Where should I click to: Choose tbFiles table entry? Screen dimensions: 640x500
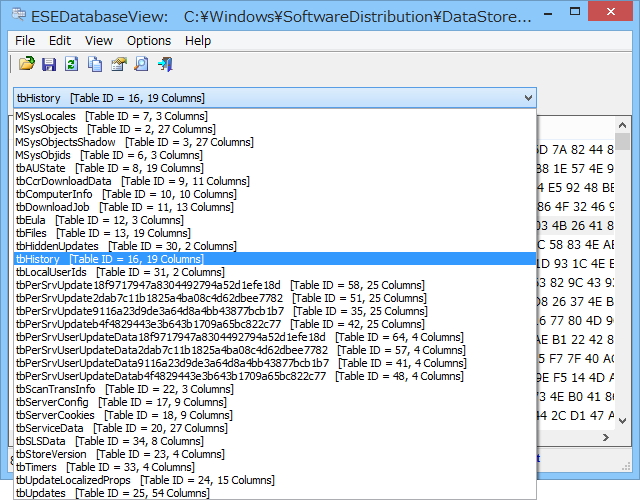275,233
